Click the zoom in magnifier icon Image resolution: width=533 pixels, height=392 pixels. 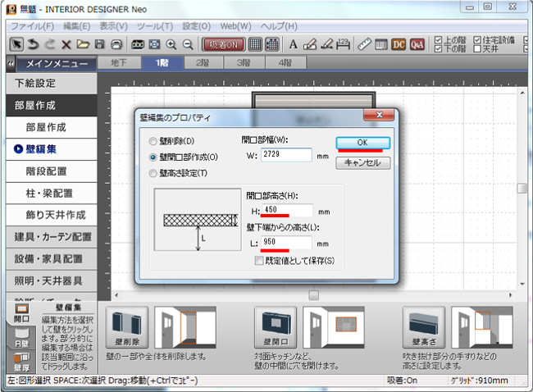[171, 44]
